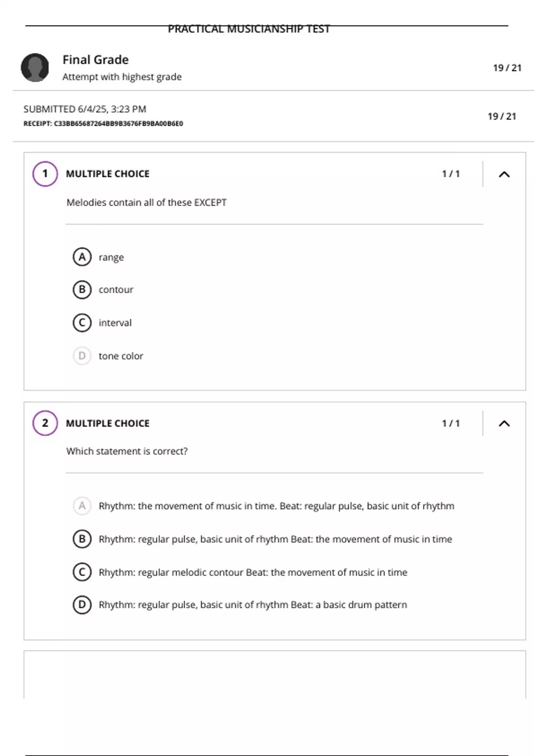Click the 19 / 21 final grade score
Image resolution: width=534 pixels, height=756 pixels.
coord(507,68)
